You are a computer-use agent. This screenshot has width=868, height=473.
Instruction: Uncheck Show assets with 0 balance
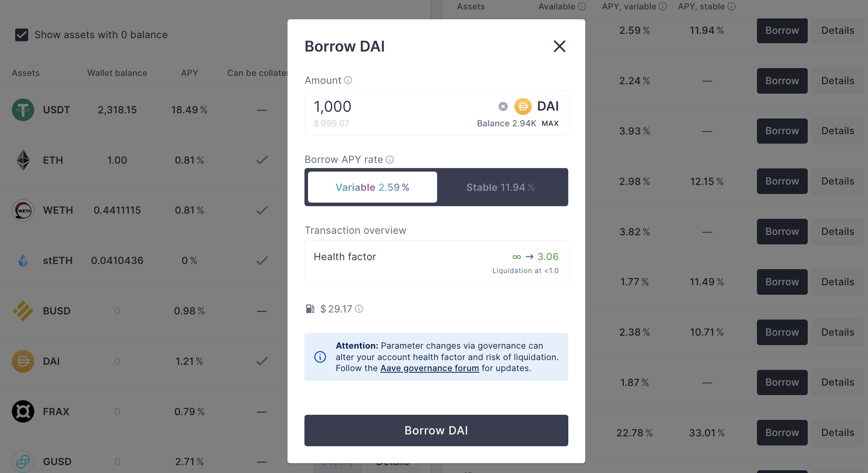(x=22, y=35)
